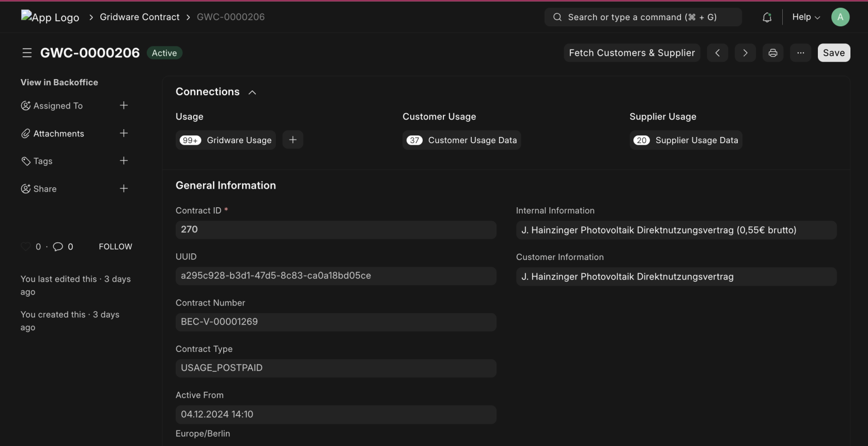868x446 pixels.
Task: Add an assignee with plus icon
Action: [x=124, y=105]
